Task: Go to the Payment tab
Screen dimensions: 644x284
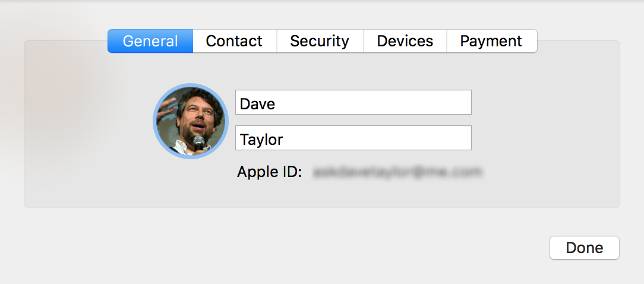Action: point(492,41)
